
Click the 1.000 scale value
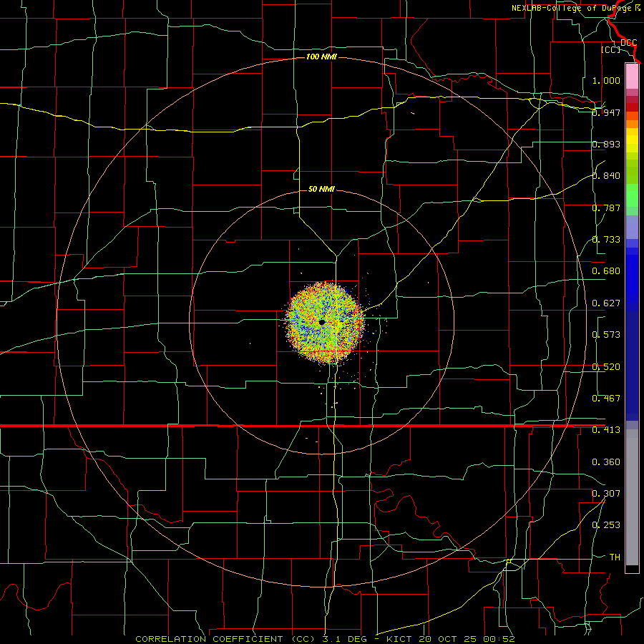(606, 80)
